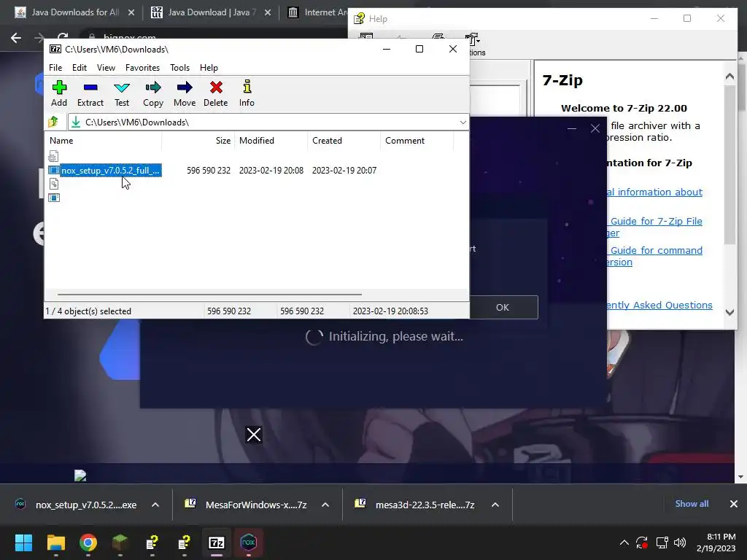Show hidden system tray icons
This screenshot has height=560, width=747.
pyautogui.click(x=624, y=542)
